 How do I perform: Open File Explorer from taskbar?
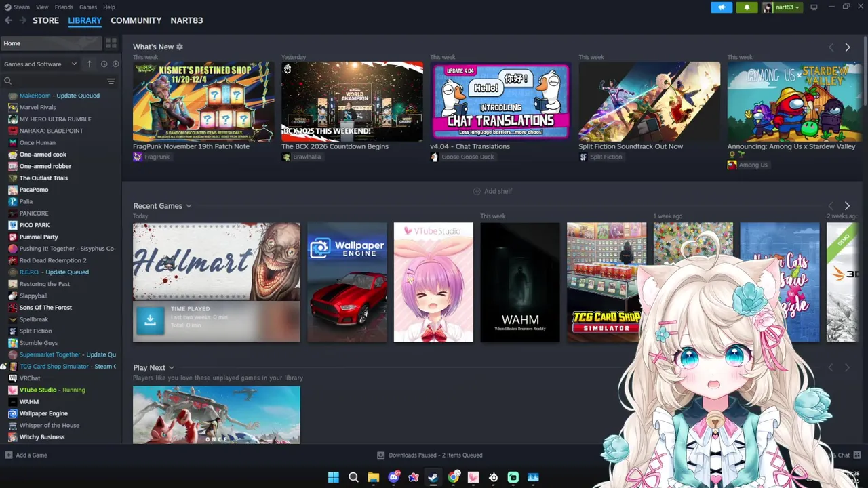coord(374,477)
